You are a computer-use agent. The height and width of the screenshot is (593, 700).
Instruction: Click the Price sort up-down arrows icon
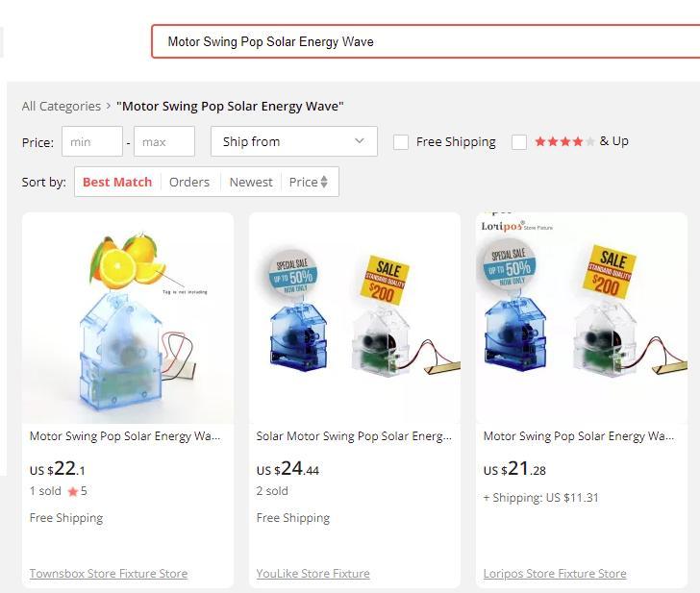click(x=324, y=182)
